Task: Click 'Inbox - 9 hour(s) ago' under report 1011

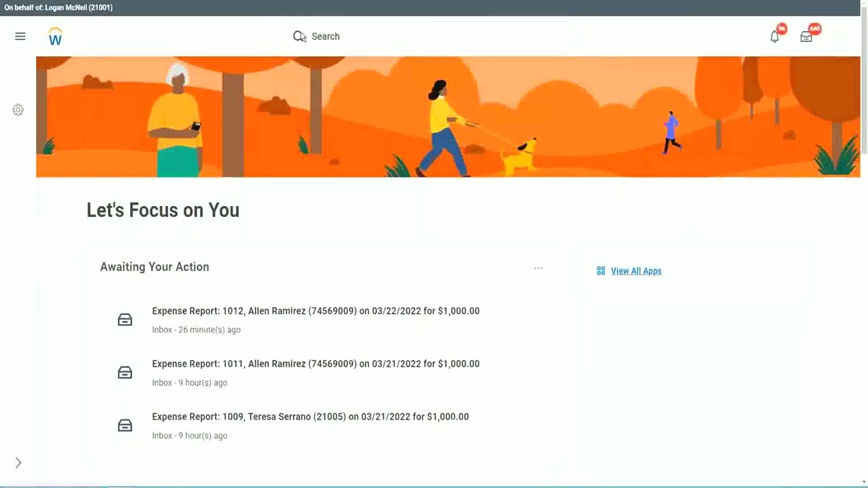Action: (189, 383)
